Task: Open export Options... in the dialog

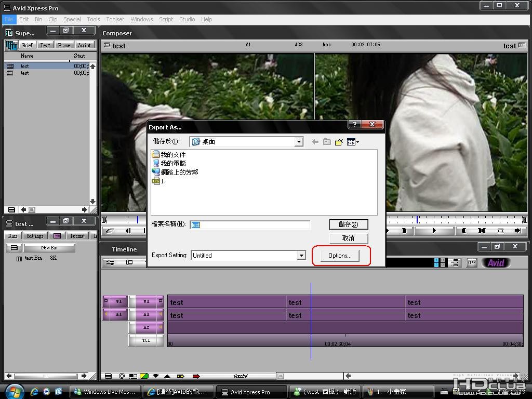Action: (340, 256)
